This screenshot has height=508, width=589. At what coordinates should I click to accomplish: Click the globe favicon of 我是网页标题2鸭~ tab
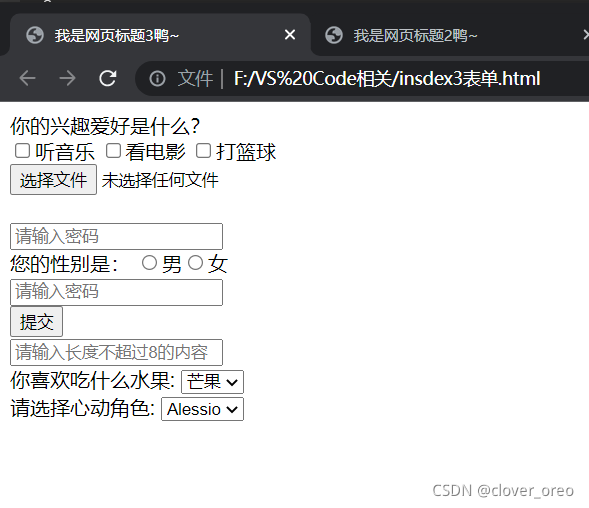click(x=334, y=36)
